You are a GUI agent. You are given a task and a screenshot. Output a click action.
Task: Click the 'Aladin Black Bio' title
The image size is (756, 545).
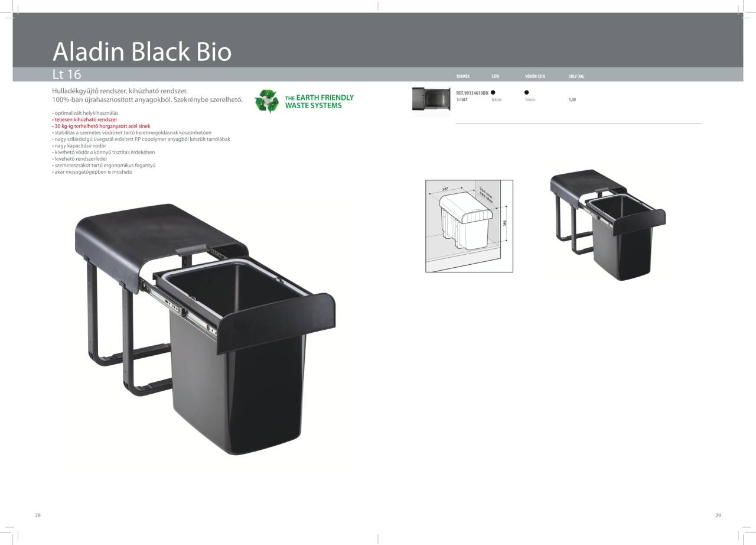click(x=142, y=51)
